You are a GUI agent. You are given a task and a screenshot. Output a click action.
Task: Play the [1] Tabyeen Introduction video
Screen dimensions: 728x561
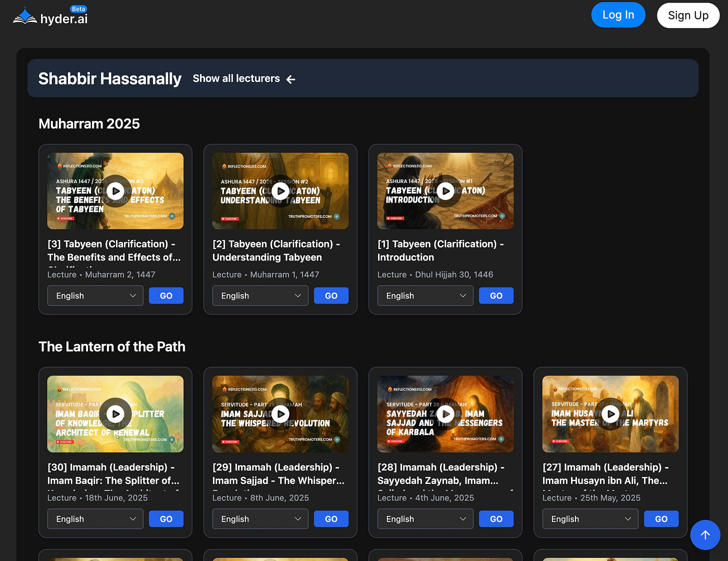[445, 190]
